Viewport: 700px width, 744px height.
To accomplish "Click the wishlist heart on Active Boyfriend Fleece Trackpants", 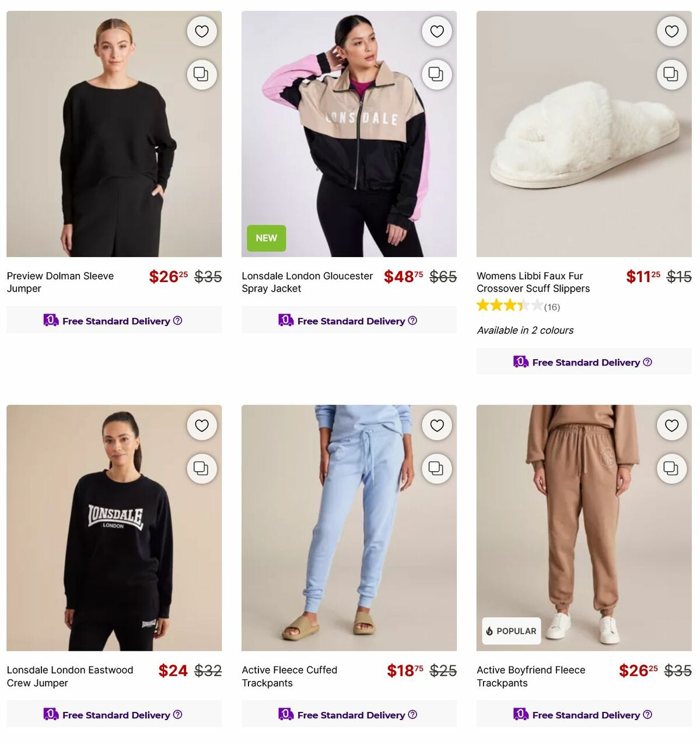I will coord(672,426).
